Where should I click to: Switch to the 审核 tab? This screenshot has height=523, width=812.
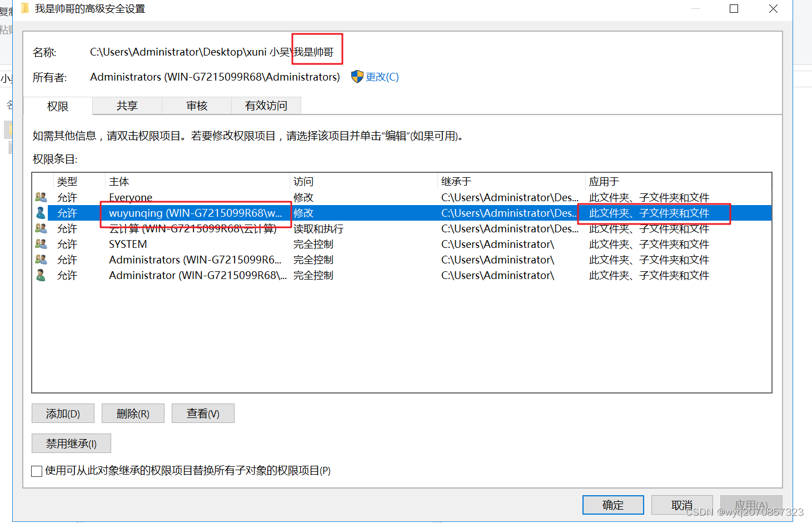(x=196, y=106)
